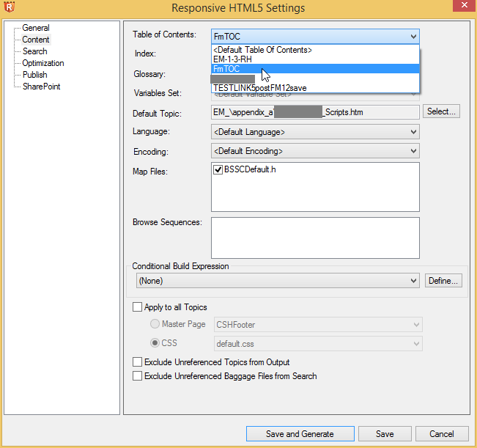Check Exclude Unreferenced Topics from Output

tap(137, 362)
